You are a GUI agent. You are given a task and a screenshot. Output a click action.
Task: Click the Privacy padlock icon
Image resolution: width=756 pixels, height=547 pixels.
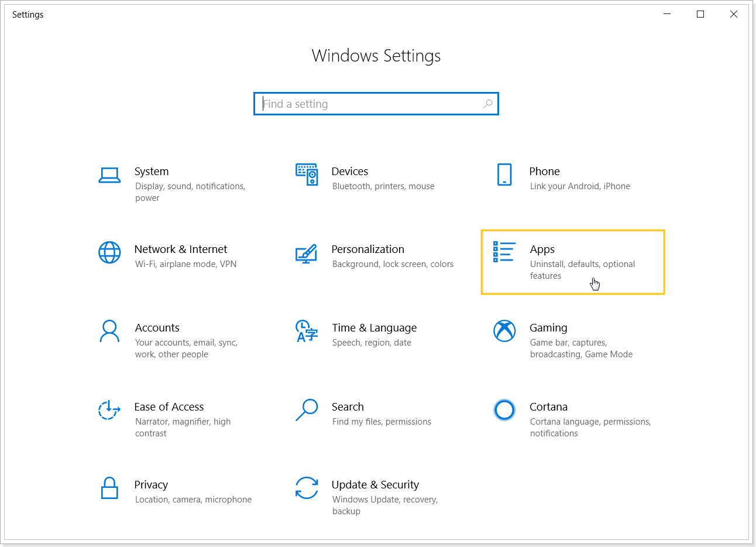(109, 488)
